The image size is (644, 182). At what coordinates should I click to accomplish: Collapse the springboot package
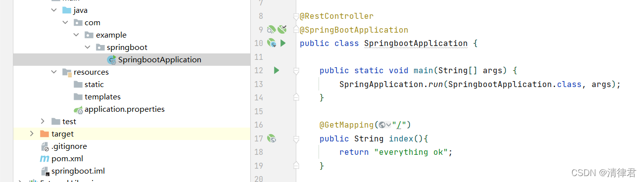click(x=87, y=47)
